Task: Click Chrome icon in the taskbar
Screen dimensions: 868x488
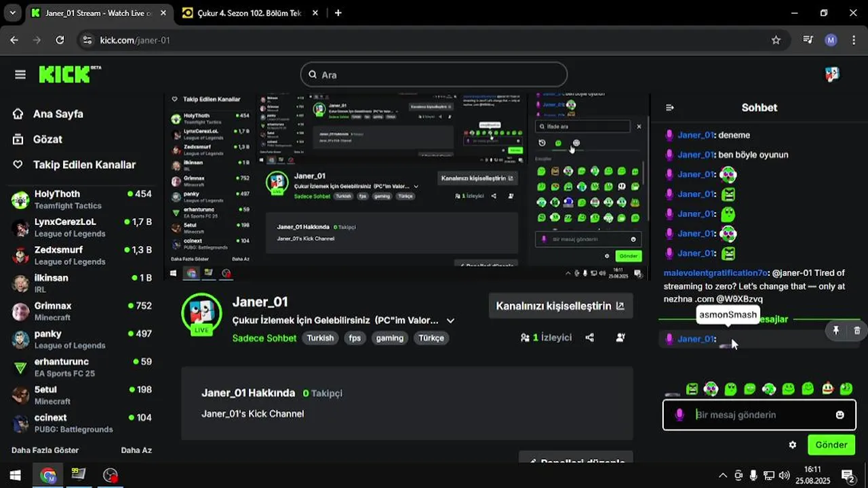Action: pyautogui.click(x=47, y=475)
